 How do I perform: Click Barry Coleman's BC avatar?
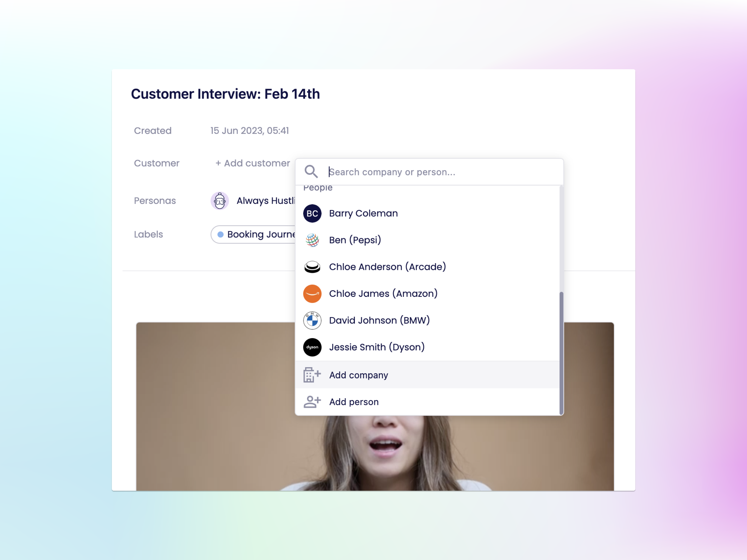pos(312,213)
